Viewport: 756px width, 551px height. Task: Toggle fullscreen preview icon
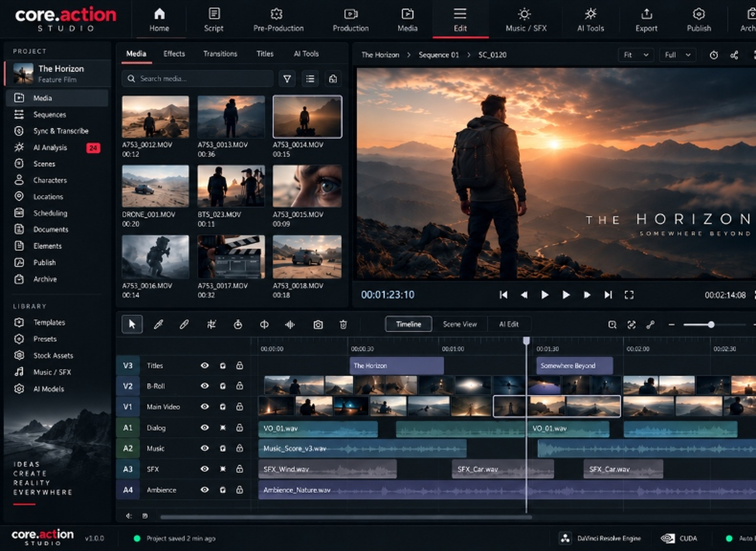[x=629, y=295]
